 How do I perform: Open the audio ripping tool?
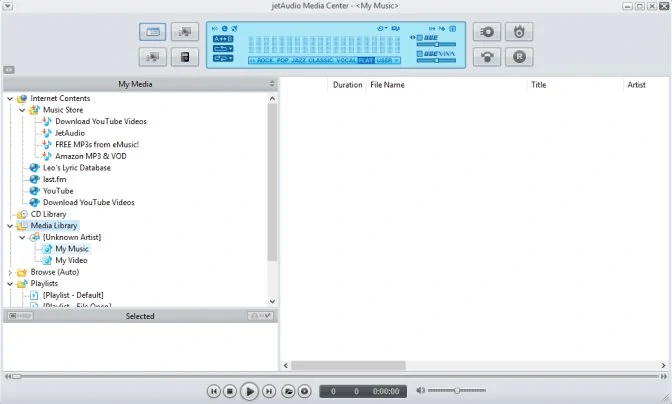[487, 32]
